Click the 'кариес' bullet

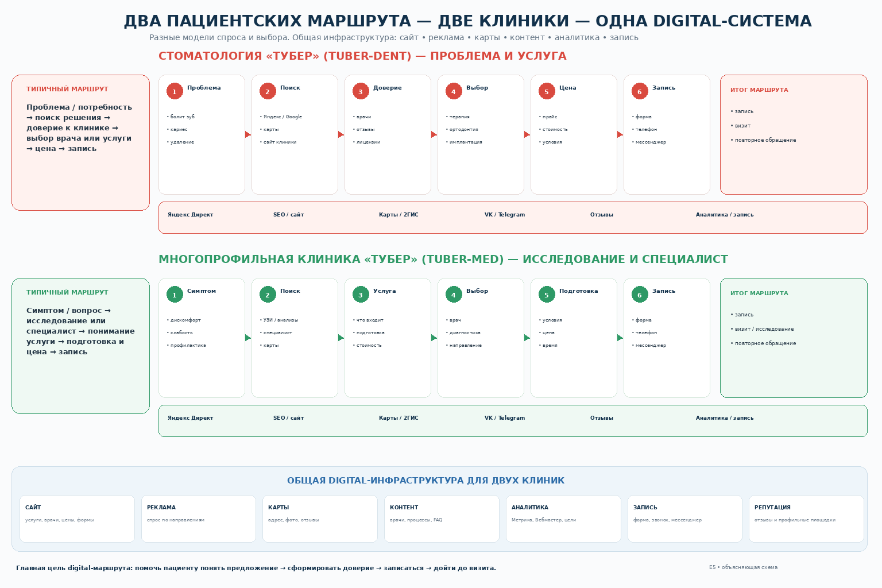pos(177,130)
